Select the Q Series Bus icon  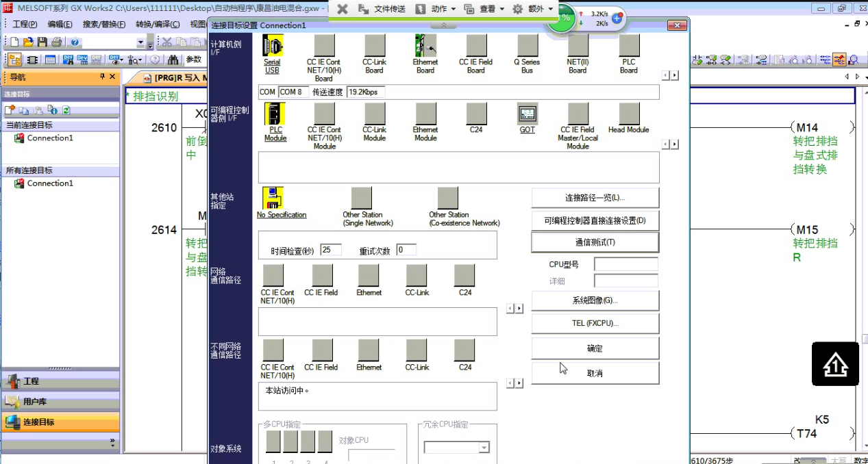[527, 46]
